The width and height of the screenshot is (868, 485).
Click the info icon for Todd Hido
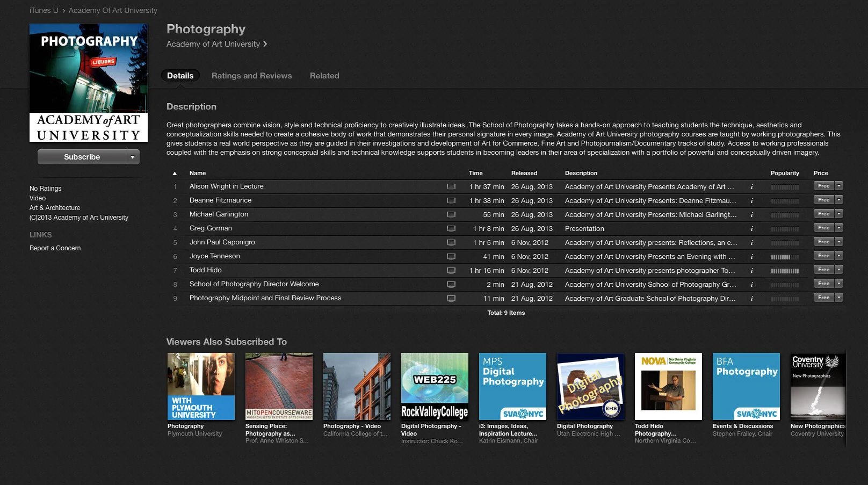click(x=752, y=270)
